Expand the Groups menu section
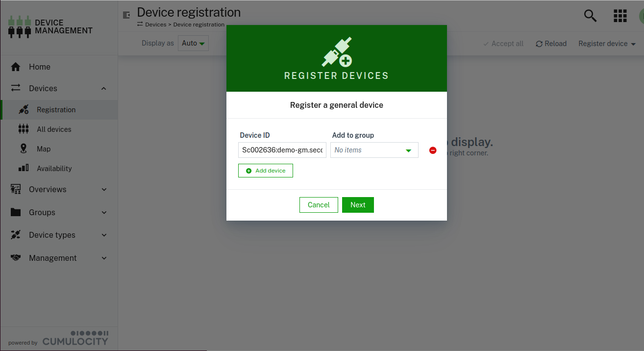 (x=103, y=212)
